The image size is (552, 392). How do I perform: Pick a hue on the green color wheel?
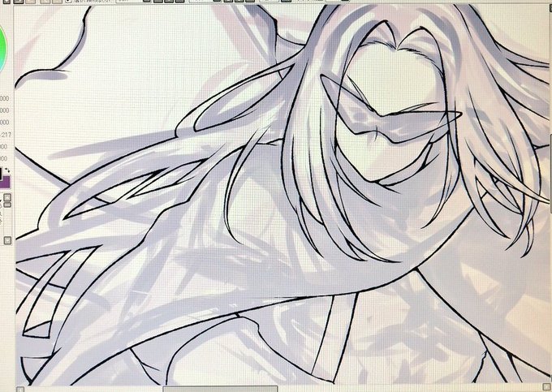tap(2, 49)
